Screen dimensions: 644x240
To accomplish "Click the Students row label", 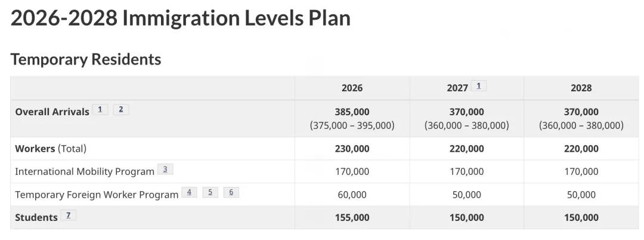I will click(x=36, y=217).
